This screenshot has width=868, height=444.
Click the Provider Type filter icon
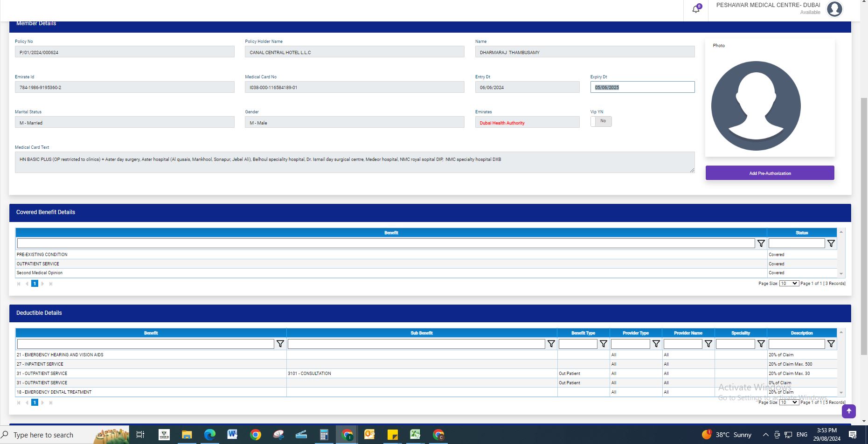click(656, 344)
